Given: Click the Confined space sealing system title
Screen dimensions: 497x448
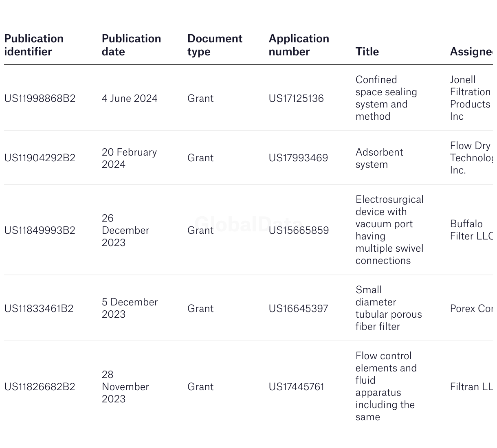Looking at the screenshot, I should [x=386, y=98].
